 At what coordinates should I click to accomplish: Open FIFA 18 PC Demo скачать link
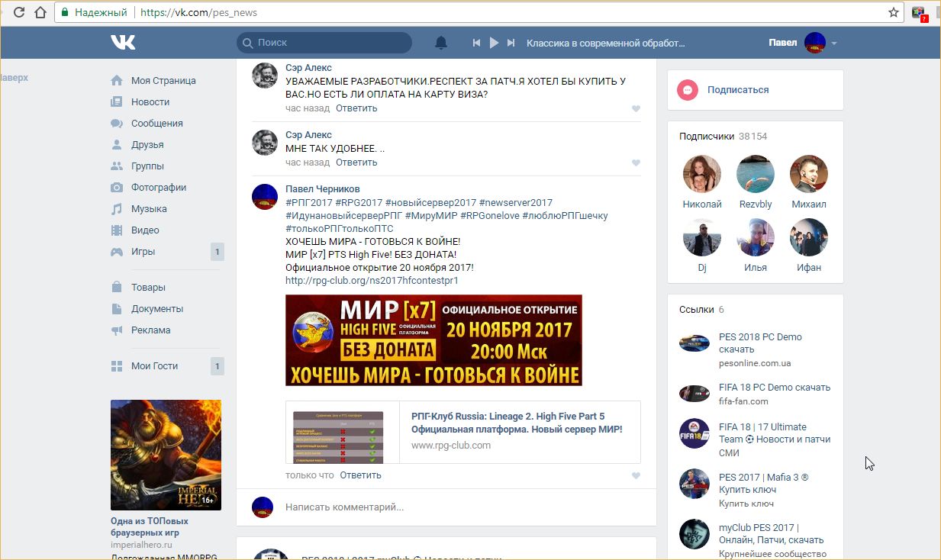[x=775, y=388]
